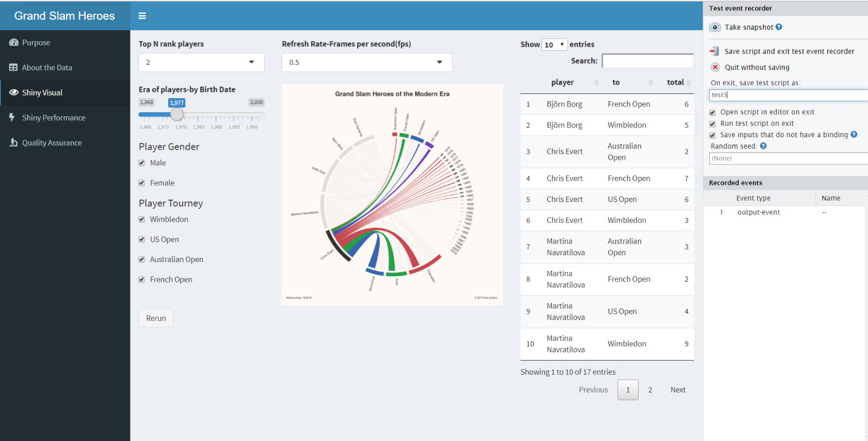Screen dimensions: 868x441
Task: Click the red quit without saving icon
Action: 715,67
